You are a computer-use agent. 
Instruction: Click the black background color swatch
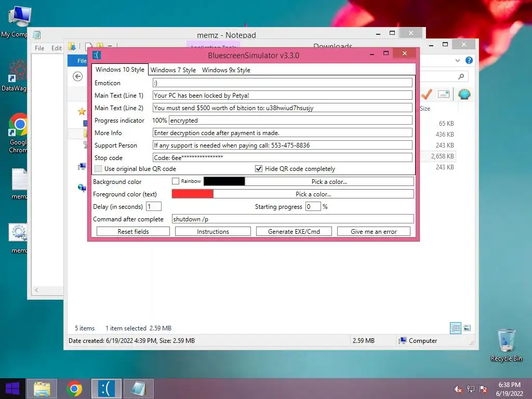click(224, 181)
